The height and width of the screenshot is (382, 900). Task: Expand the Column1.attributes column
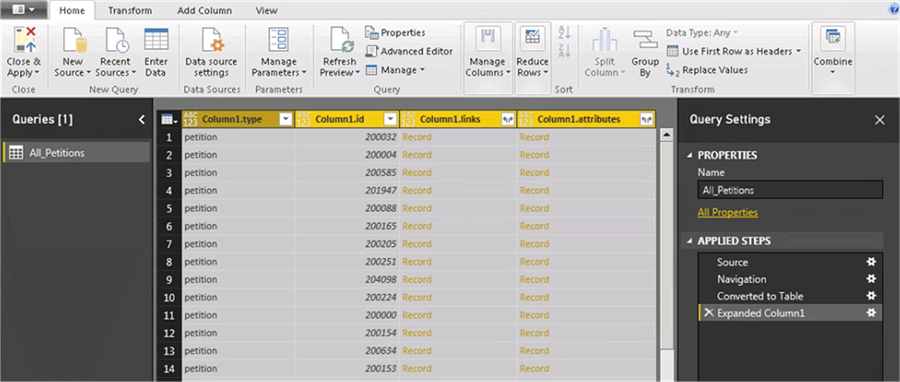646,119
